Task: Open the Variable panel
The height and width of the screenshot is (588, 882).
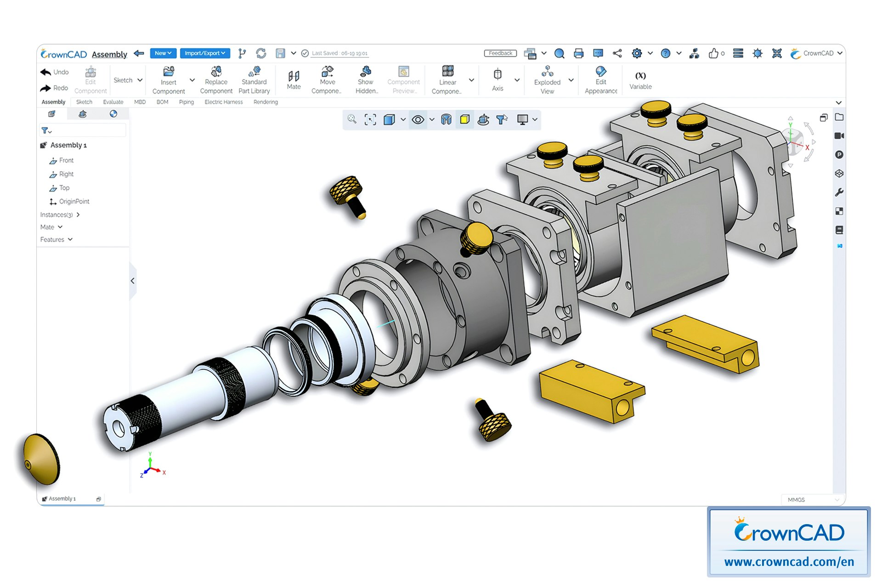Action: (x=640, y=80)
